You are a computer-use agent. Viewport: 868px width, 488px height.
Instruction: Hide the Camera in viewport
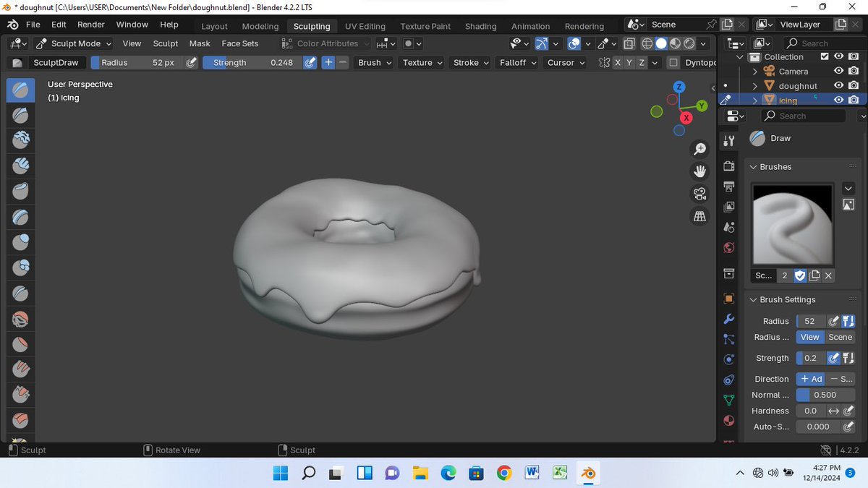click(839, 71)
